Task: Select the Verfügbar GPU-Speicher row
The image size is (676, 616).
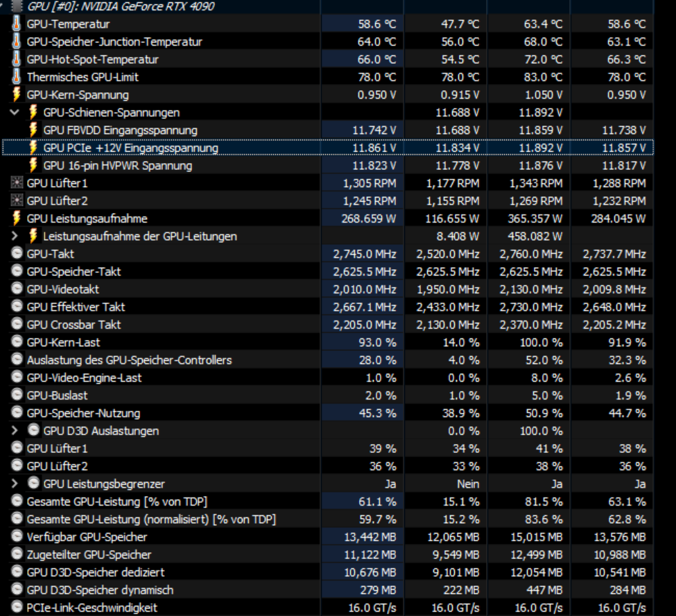Action: click(328, 537)
